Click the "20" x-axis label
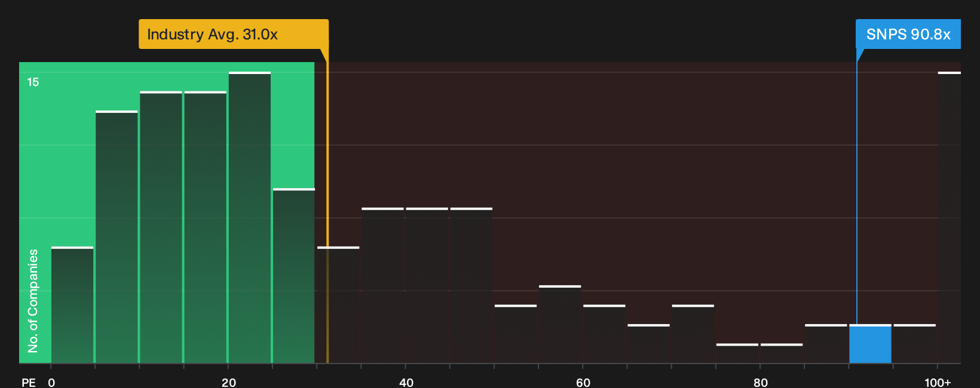Viewport: 980px width, 388px height. pos(229,382)
